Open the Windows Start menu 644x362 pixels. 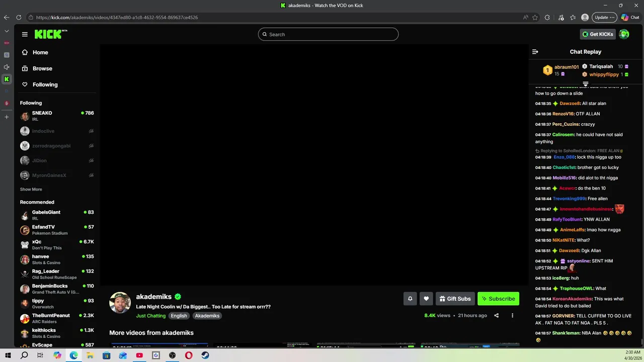(8, 355)
